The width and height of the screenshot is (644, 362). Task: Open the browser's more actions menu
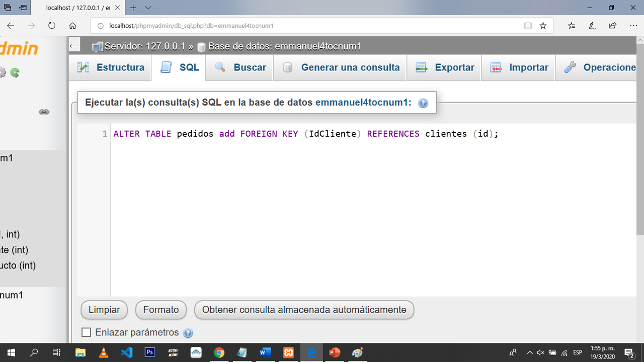[633, 25]
